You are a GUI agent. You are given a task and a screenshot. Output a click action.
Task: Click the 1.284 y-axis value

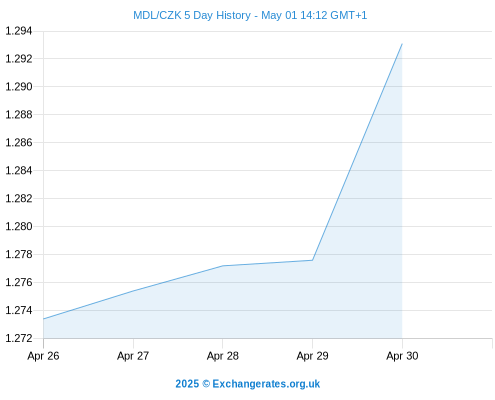pos(19,171)
